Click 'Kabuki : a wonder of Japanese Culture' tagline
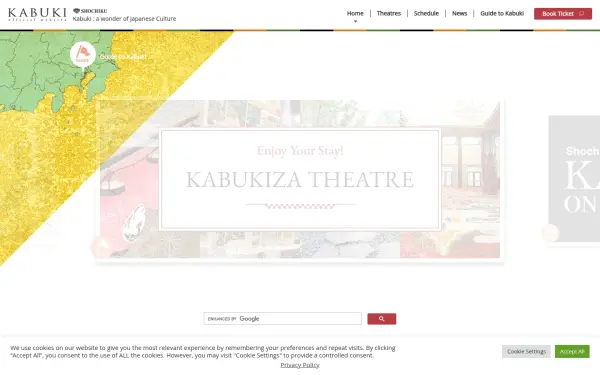This screenshot has height=375, width=600. pos(124,19)
